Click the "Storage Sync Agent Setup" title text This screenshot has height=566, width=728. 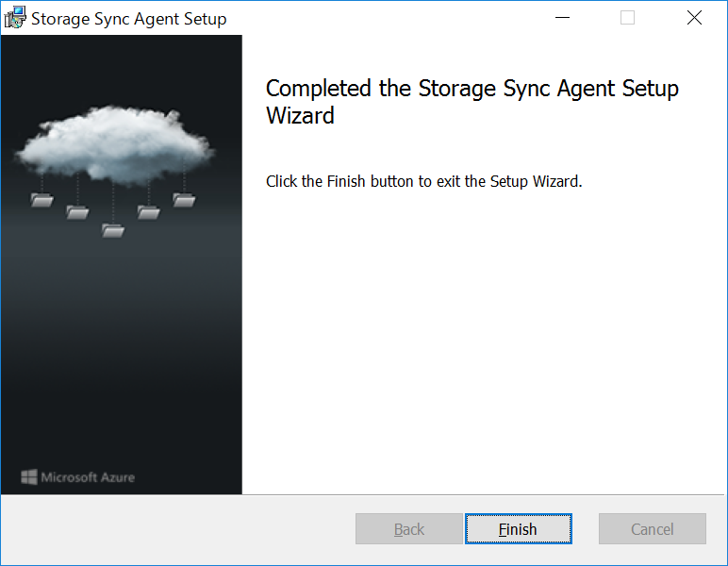point(129,18)
